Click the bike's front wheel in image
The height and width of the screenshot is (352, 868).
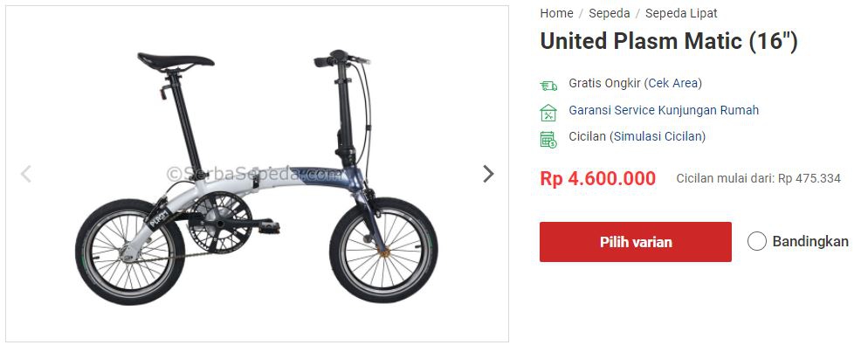click(x=383, y=250)
